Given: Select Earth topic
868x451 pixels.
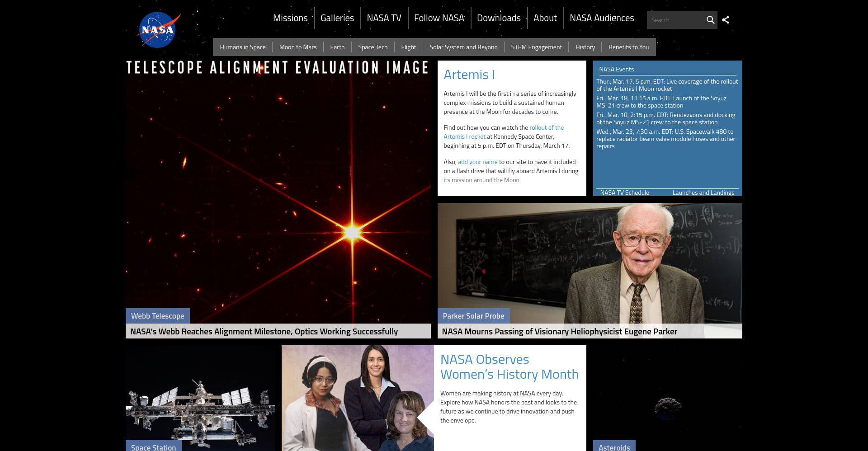Looking at the screenshot, I should coord(337,47).
